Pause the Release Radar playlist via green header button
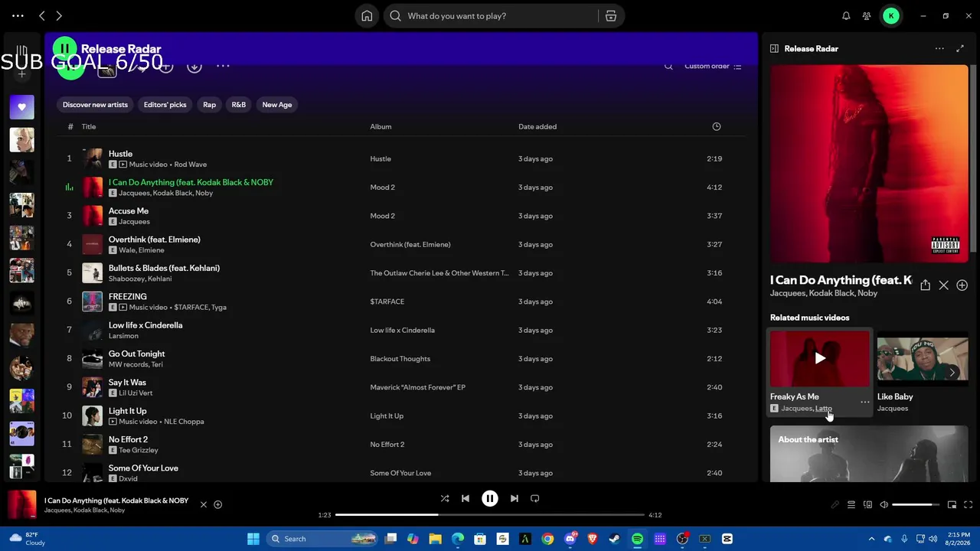Viewport: 980px width, 551px height. pos(65,49)
